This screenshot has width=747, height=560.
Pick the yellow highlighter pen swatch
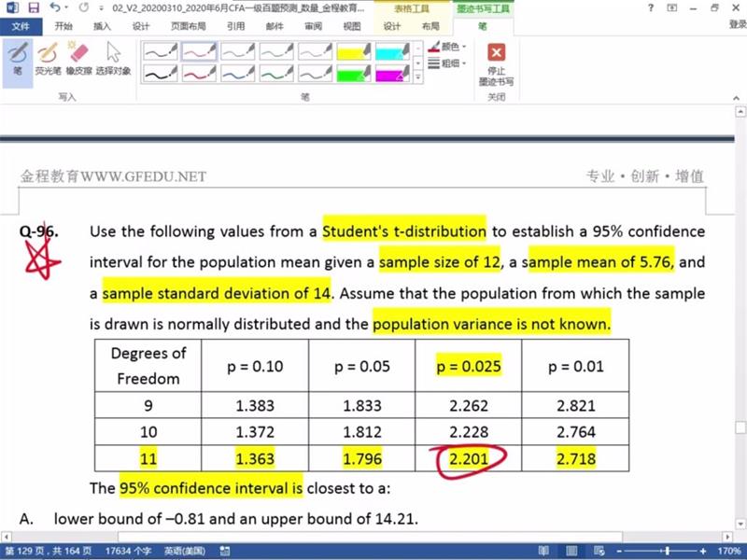click(355, 50)
